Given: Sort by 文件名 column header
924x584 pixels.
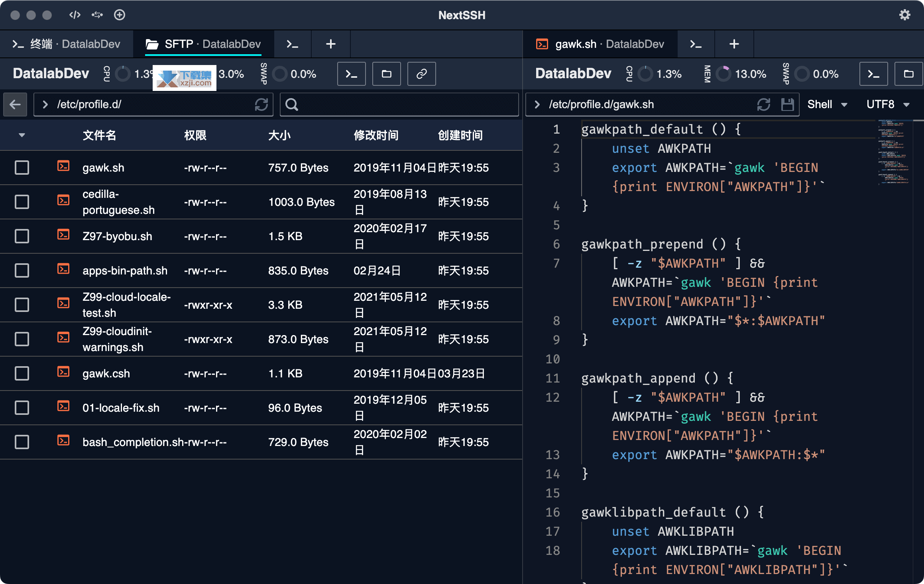Looking at the screenshot, I should 99,135.
